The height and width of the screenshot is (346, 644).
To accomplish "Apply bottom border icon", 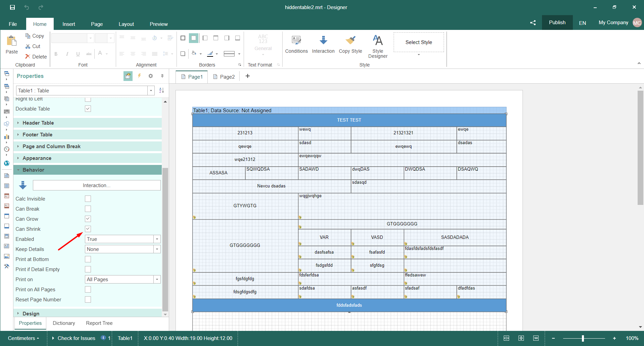I will (238, 38).
